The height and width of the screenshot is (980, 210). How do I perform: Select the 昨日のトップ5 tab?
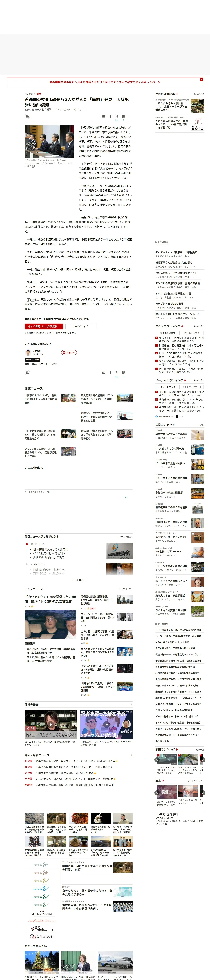coord(192,333)
